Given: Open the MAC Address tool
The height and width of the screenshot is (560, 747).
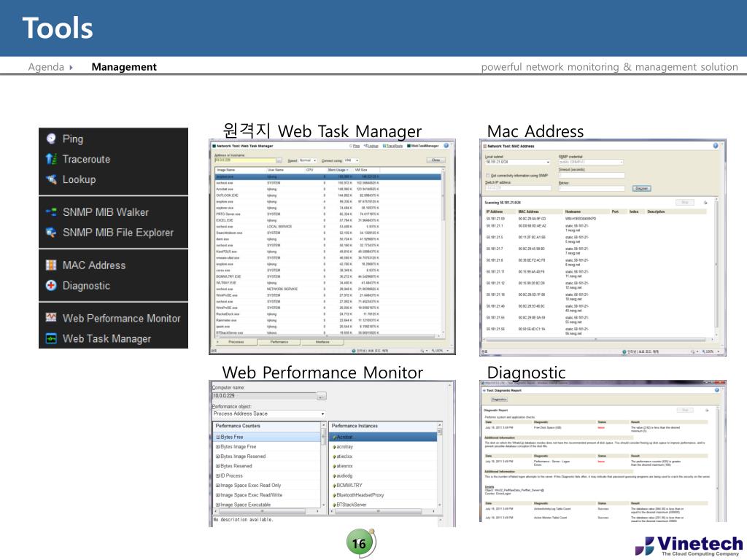Looking at the screenshot, I should click(94, 265).
